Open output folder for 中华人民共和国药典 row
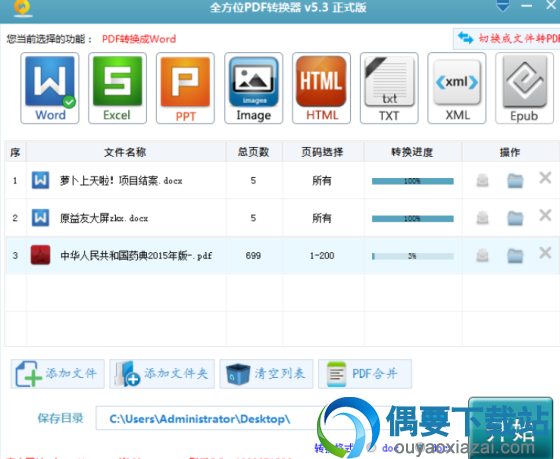Viewport: 560px width, 459px height. click(x=515, y=255)
